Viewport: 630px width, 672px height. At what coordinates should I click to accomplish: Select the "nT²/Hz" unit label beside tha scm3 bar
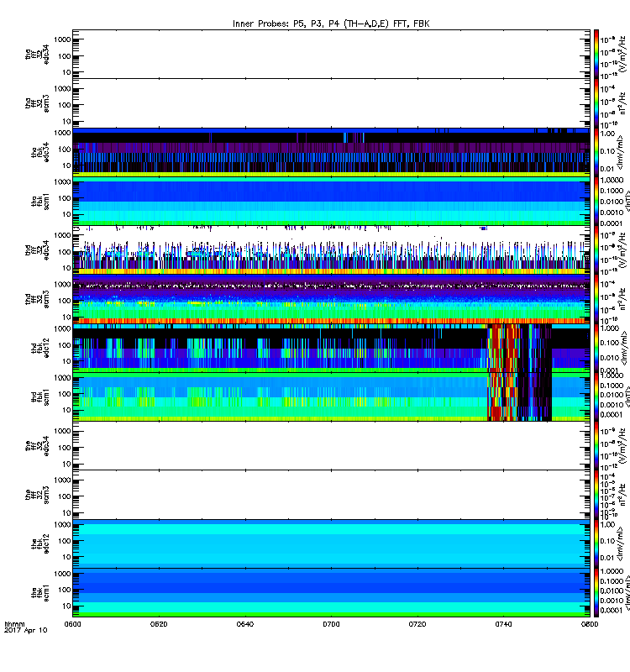click(623, 103)
